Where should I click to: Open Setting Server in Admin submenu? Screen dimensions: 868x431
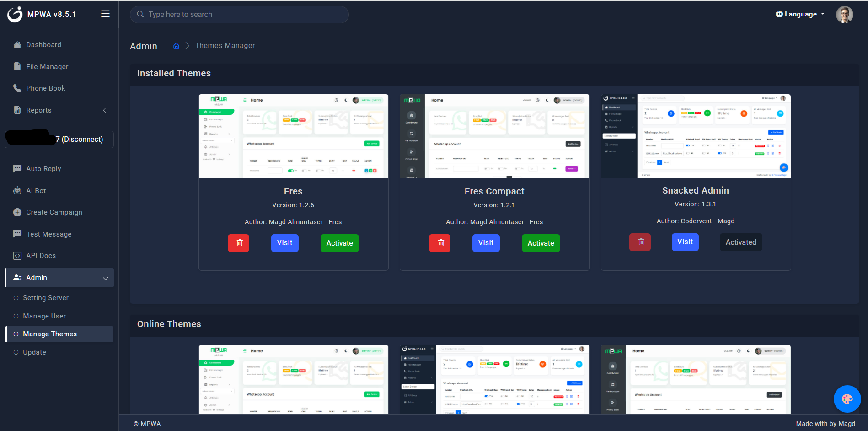[x=46, y=298]
